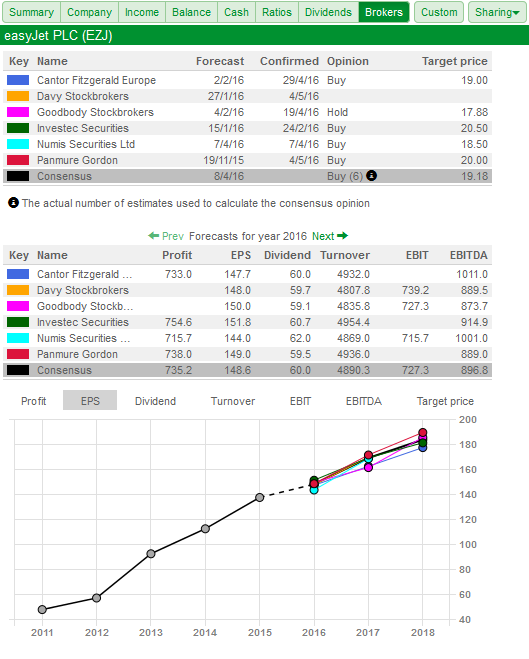
Task: Click the Turnover column header
Action: (x=345, y=255)
